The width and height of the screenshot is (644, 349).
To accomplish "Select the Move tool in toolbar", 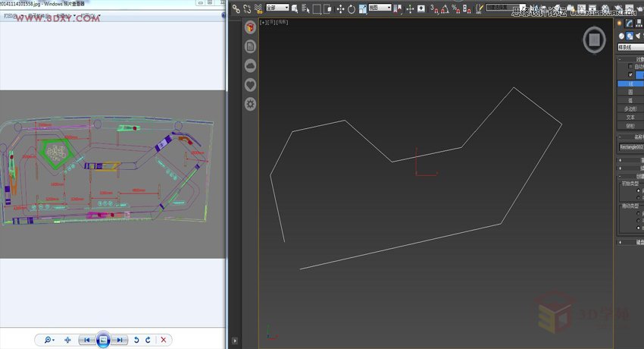I will pyautogui.click(x=339, y=8).
